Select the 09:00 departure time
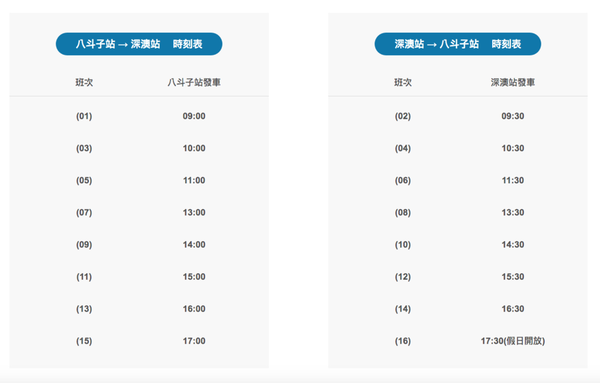The width and height of the screenshot is (600, 383). click(x=194, y=116)
